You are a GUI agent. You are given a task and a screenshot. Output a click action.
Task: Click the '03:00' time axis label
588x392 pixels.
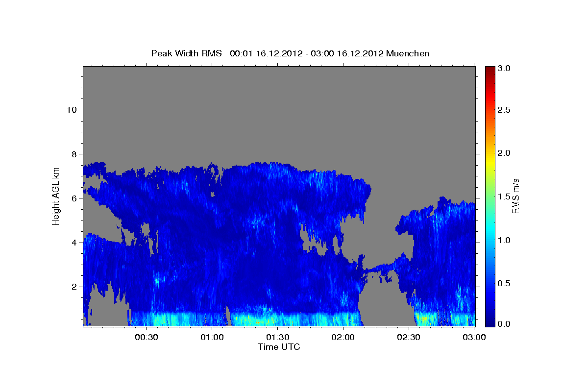click(x=474, y=337)
